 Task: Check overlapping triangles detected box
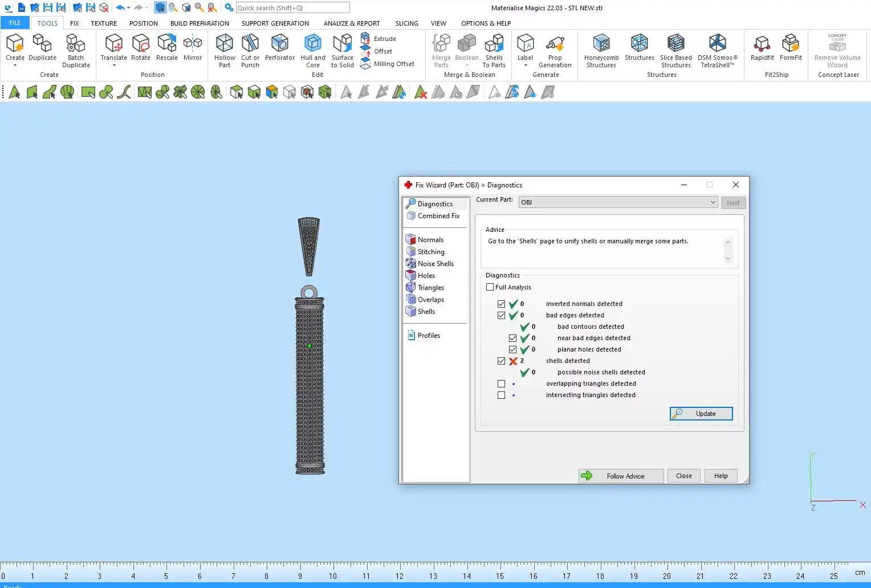(x=502, y=384)
